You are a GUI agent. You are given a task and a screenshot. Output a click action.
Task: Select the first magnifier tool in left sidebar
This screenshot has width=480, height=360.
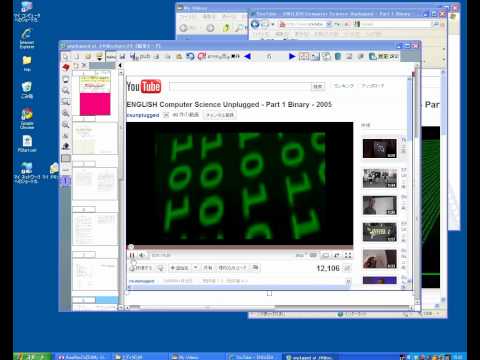click(x=66, y=90)
